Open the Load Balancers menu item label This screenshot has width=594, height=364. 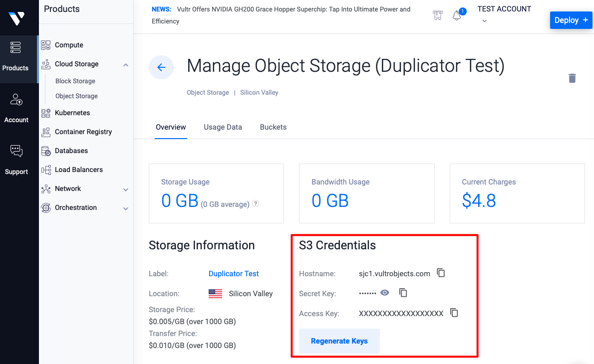[79, 170]
